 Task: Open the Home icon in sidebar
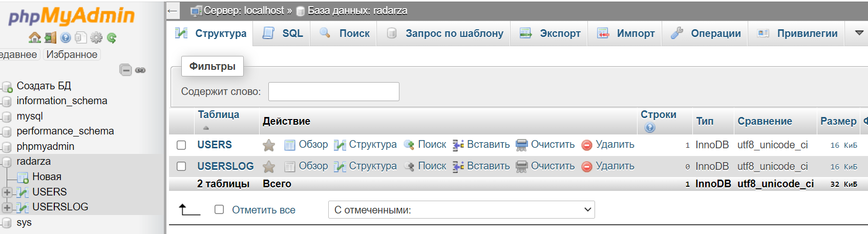34,37
